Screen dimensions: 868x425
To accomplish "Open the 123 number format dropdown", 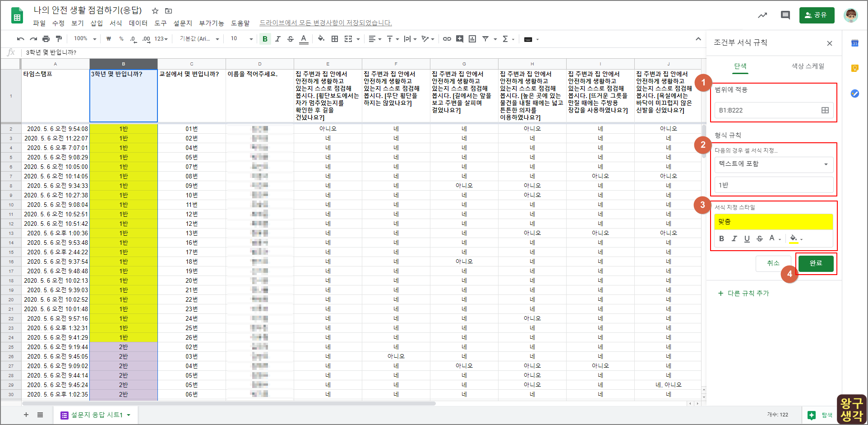I will (x=161, y=39).
